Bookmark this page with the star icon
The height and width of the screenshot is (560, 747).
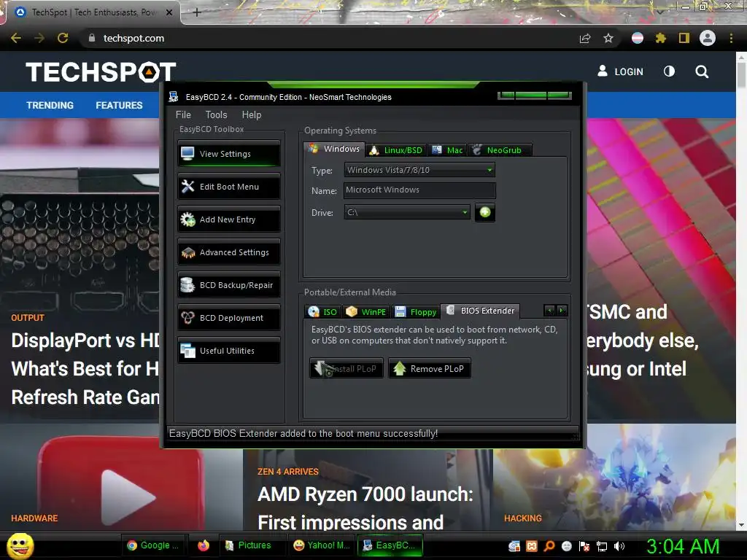[x=608, y=38]
